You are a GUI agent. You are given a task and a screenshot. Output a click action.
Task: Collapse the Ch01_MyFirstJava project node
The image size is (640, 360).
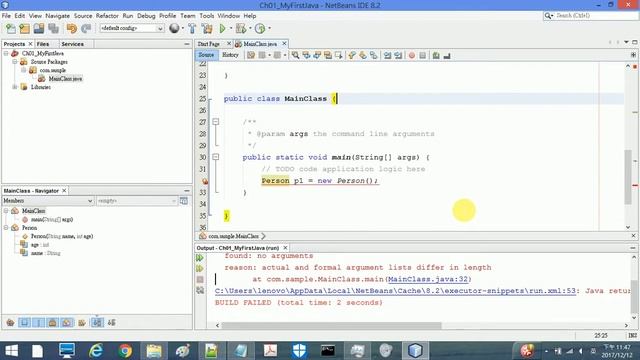(6, 53)
